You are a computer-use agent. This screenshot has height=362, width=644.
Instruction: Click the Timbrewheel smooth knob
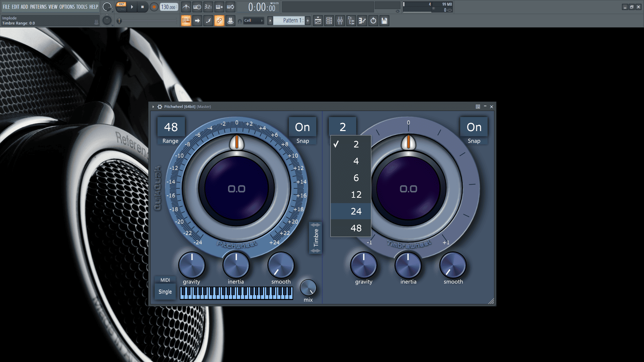(453, 265)
